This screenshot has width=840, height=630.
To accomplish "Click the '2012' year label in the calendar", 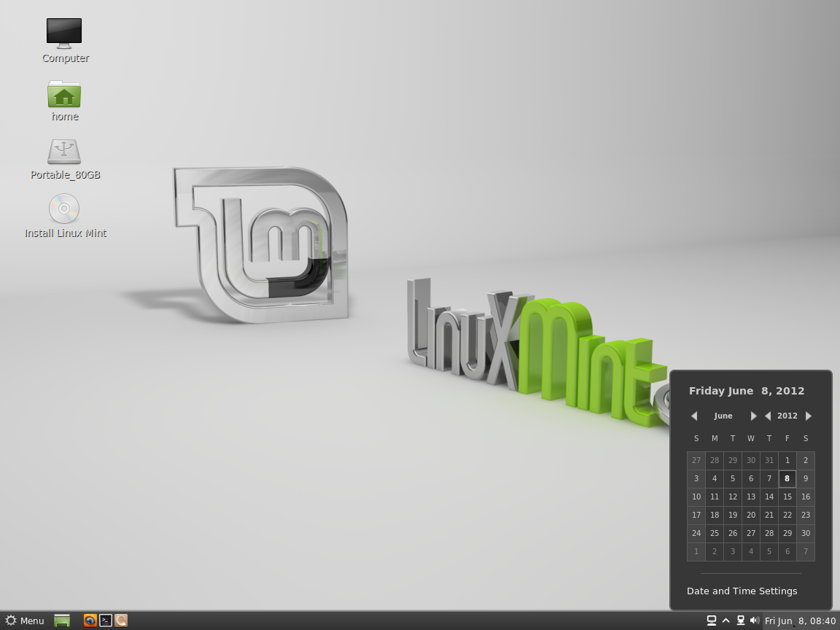I will [x=787, y=416].
